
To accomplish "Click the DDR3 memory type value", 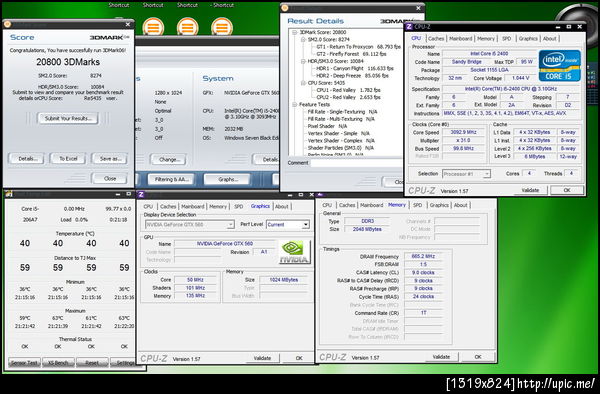I will pos(367,221).
